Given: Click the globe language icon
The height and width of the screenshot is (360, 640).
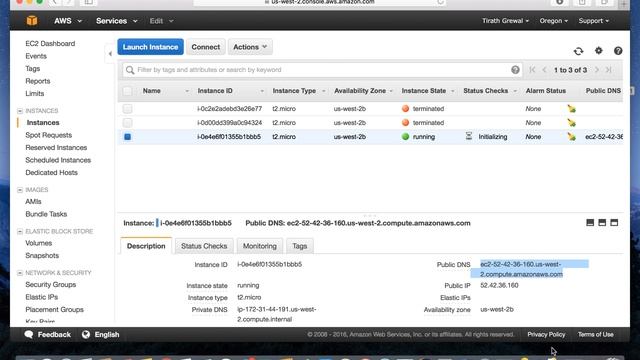Looking at the screenshot, I should tap(86, 335).
